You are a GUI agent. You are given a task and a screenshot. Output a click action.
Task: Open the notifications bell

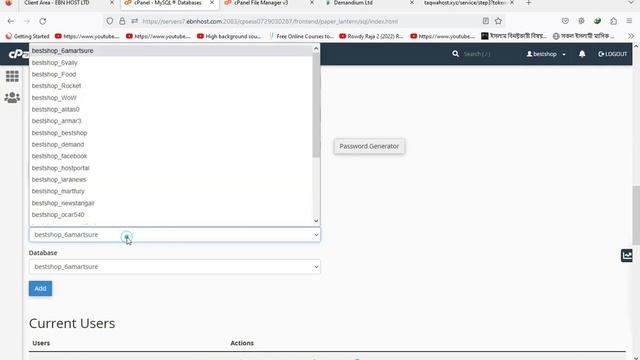click(x=582, y=53)
